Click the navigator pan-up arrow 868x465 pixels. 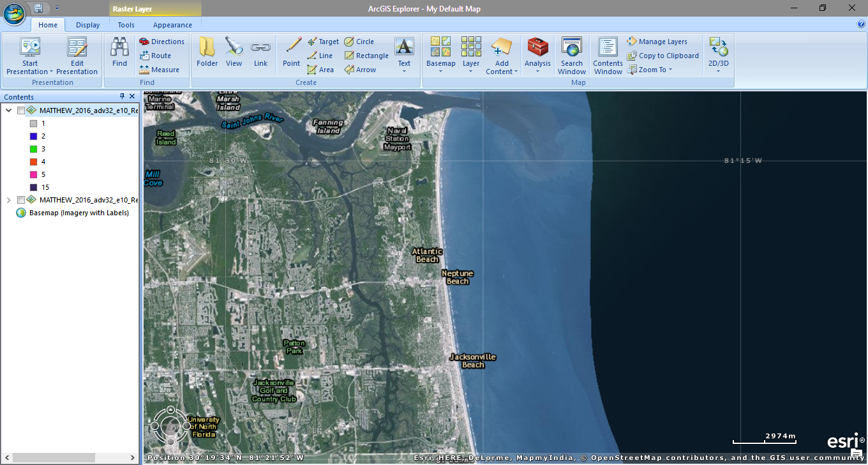170,410
